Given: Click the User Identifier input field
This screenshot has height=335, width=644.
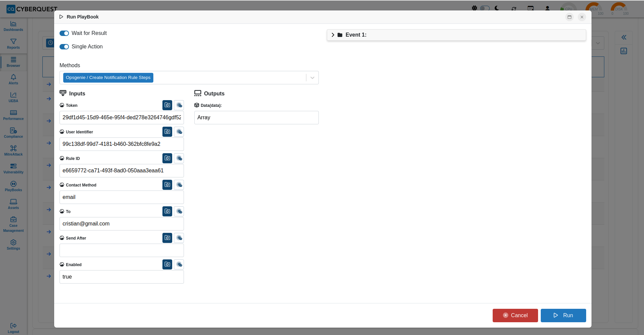Looking at the screenshot, I should [x=122, y=144].
